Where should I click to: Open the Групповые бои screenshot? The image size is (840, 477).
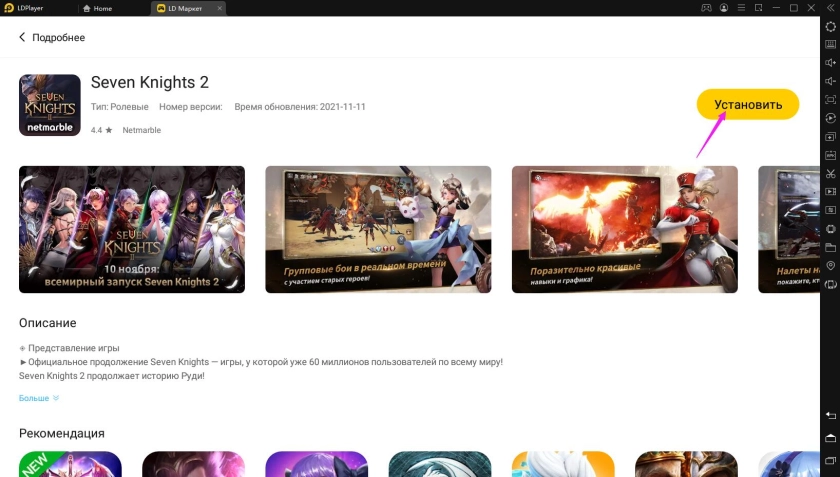pos(378,229)
